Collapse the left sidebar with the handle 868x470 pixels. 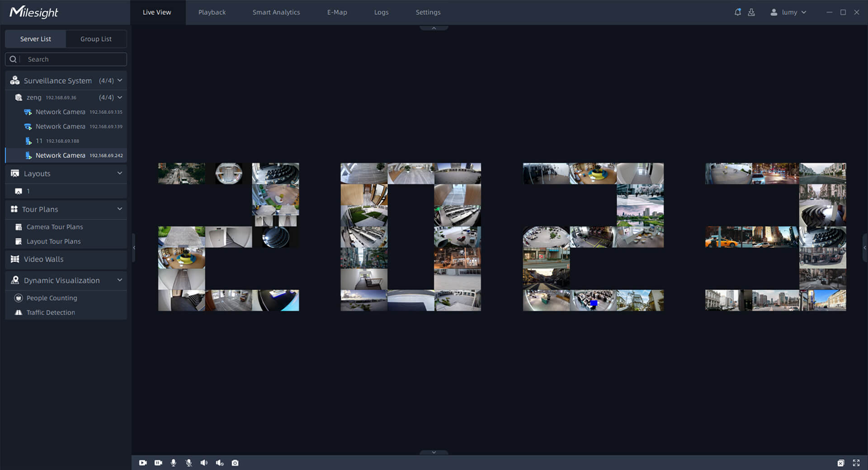133,248
